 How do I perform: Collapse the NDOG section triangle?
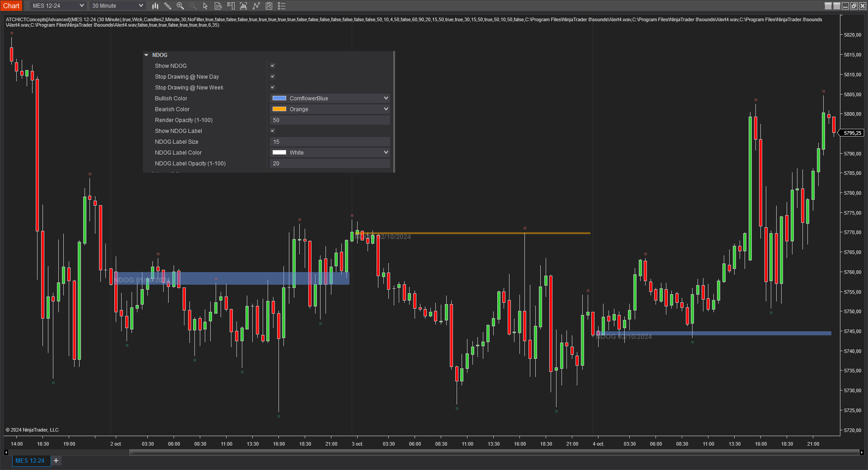point(146,55)
